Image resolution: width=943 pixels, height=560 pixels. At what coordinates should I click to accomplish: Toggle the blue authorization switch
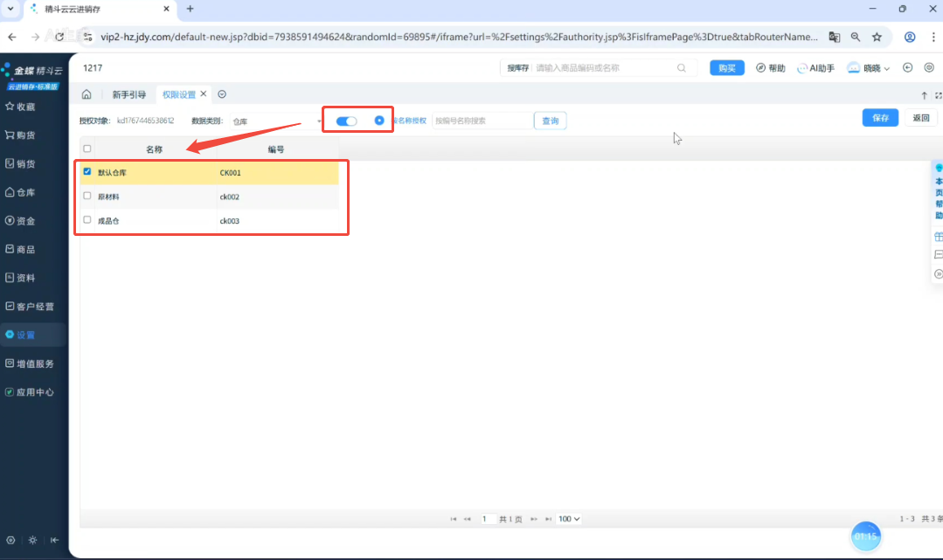click(x=346, y=121)
